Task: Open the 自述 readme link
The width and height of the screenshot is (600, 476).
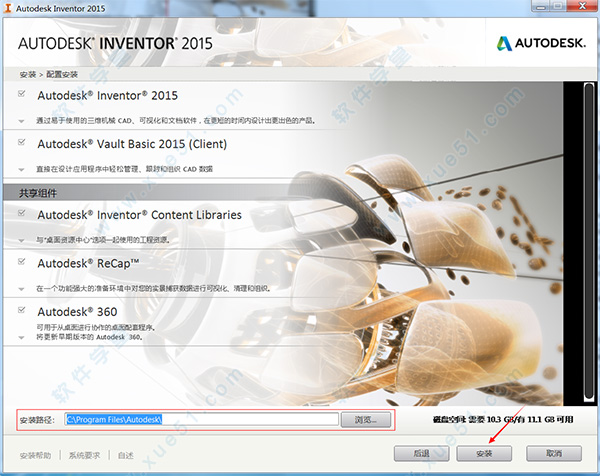Action: (x=126, y=455)
